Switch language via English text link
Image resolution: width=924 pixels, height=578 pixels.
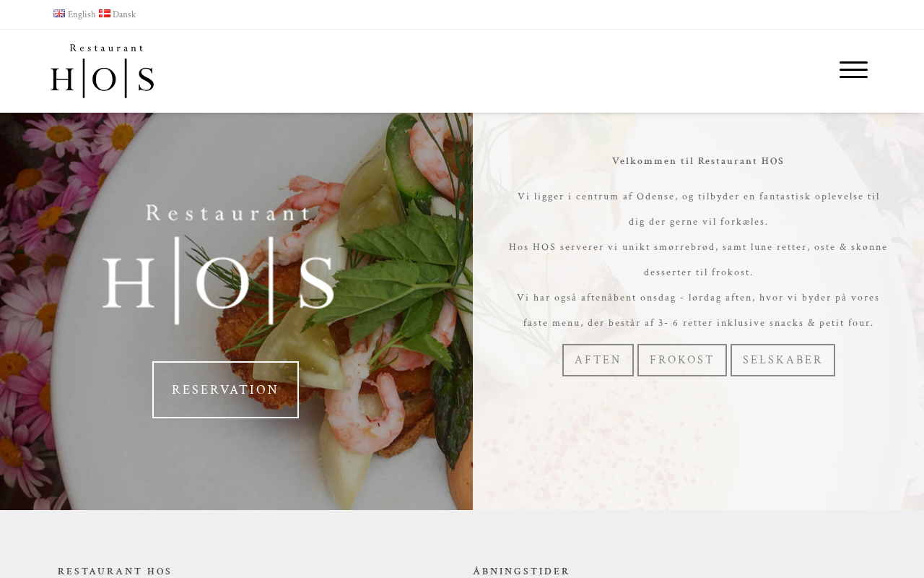[82, 14]
